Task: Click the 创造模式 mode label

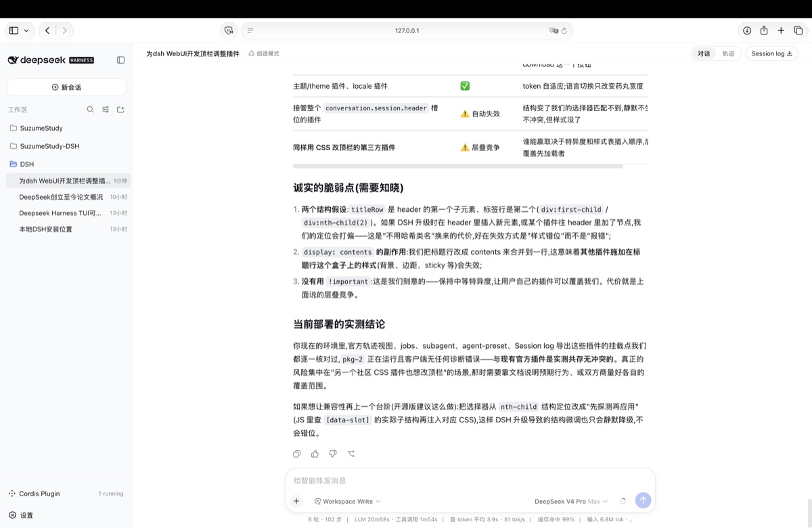Action: click(264, 53)
